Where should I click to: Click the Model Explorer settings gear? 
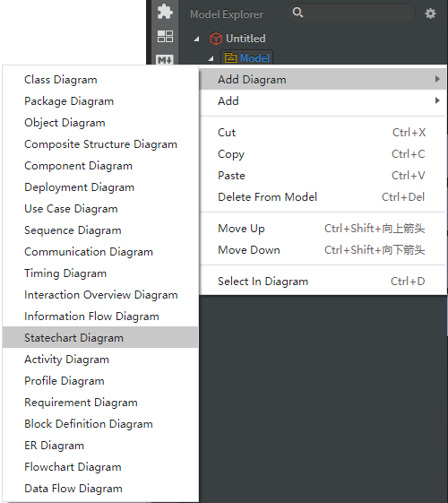point(430,13)
